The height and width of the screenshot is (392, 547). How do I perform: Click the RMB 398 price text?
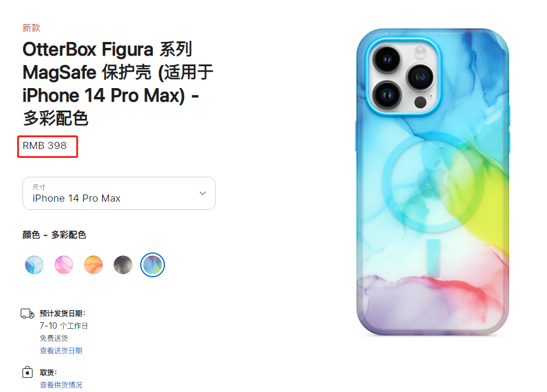pos(45,146)
